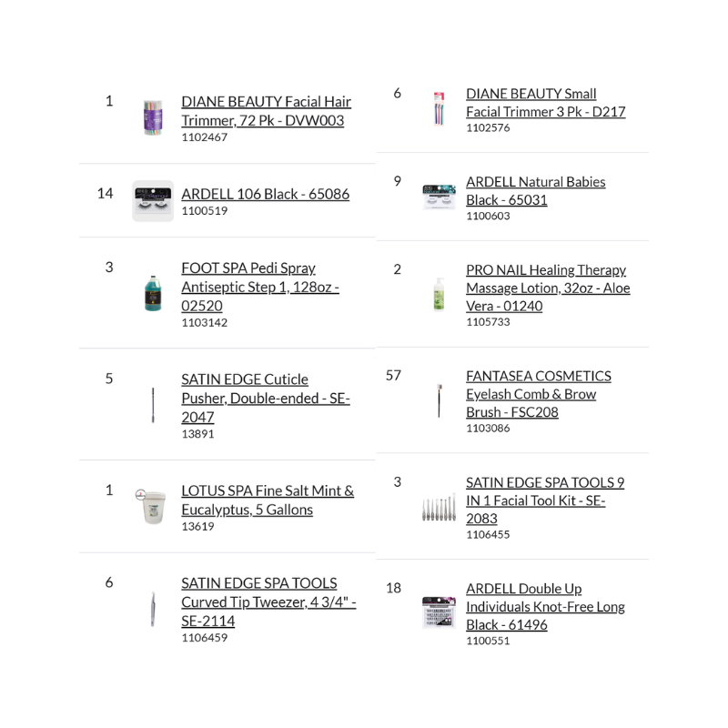The image size is (728, 728).
Task: Open the ARDELL 106 Black - 65086 link
Action: click(x=265, y=194)
